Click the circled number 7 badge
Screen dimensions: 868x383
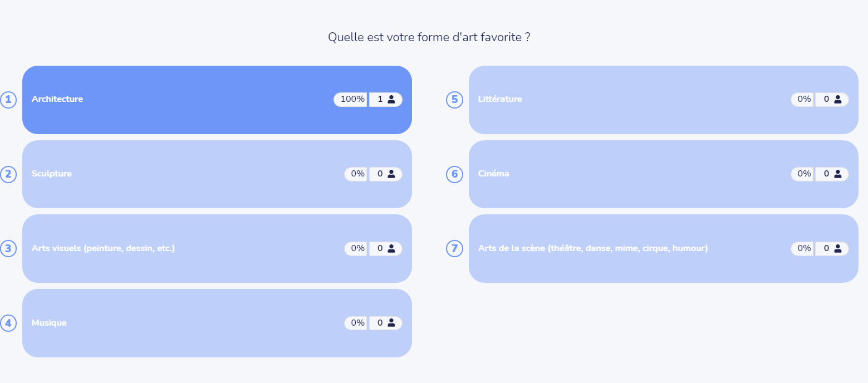(454, 248)
